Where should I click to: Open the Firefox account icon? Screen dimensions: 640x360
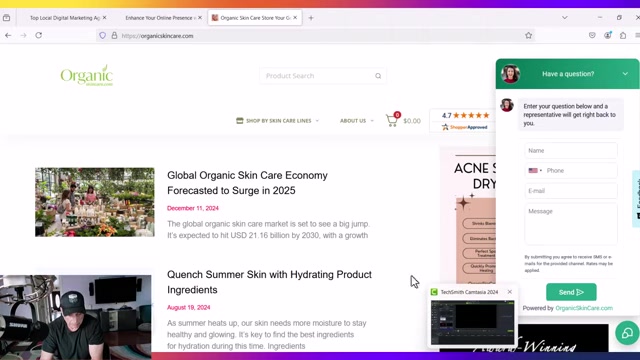point(608,36)
